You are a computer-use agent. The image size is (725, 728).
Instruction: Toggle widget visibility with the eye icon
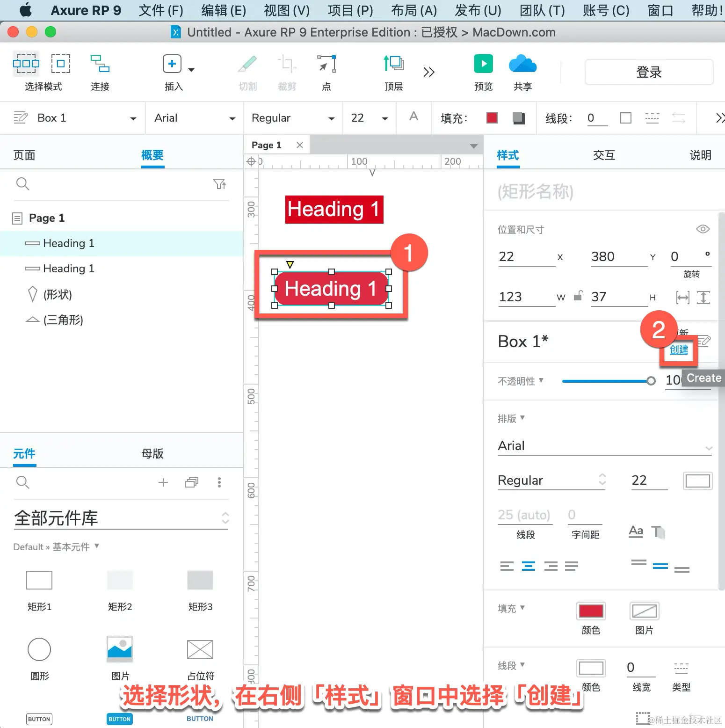coord(703,229)
